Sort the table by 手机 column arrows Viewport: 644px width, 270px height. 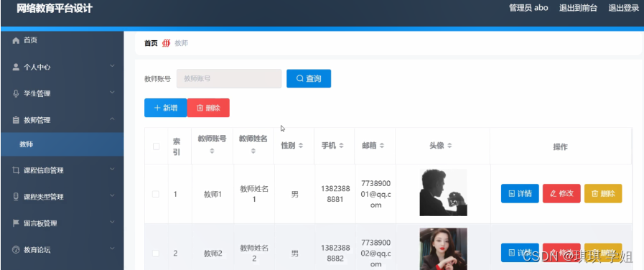coord(341,146)
